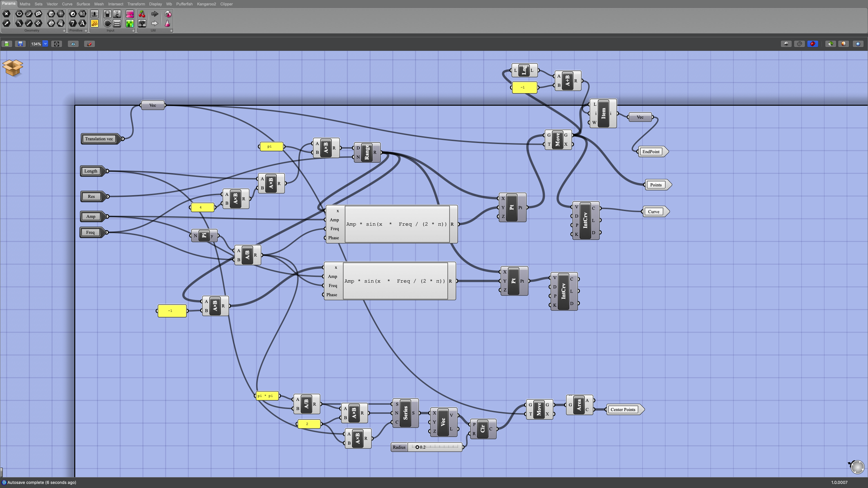
Task: Select the cherry Cluster Input icon
Action: coord(142,14)
